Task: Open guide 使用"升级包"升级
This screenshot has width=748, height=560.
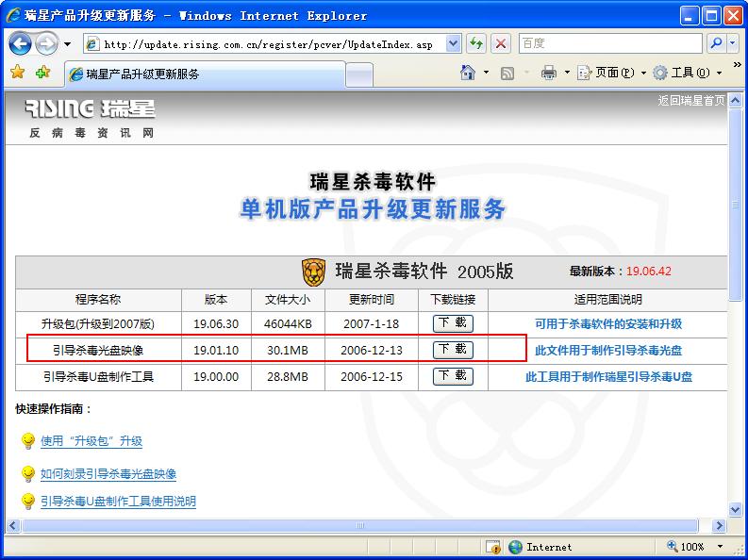Action: click(x=91, y=441)
